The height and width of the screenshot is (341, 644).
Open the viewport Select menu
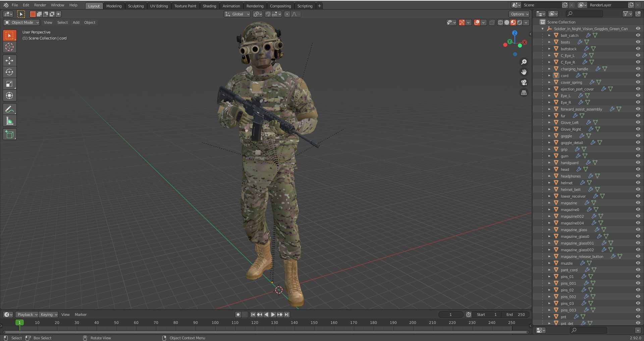[62, 22]
